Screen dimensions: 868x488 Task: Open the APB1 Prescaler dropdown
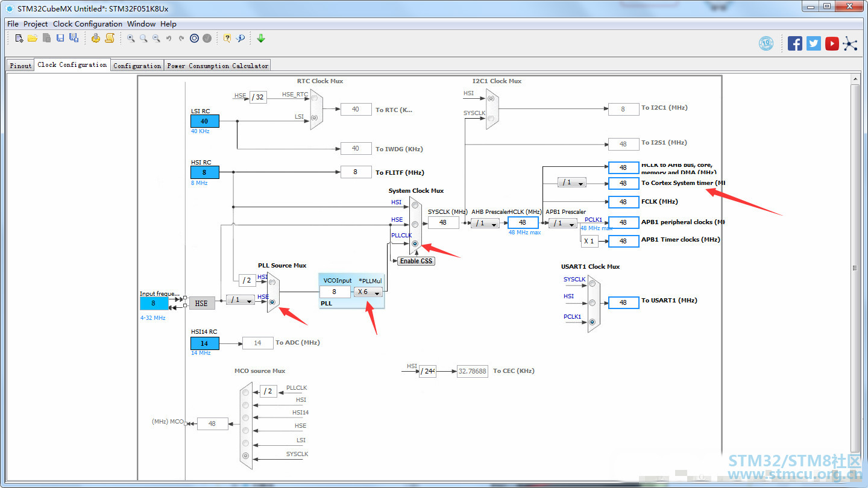coord(563,223)
